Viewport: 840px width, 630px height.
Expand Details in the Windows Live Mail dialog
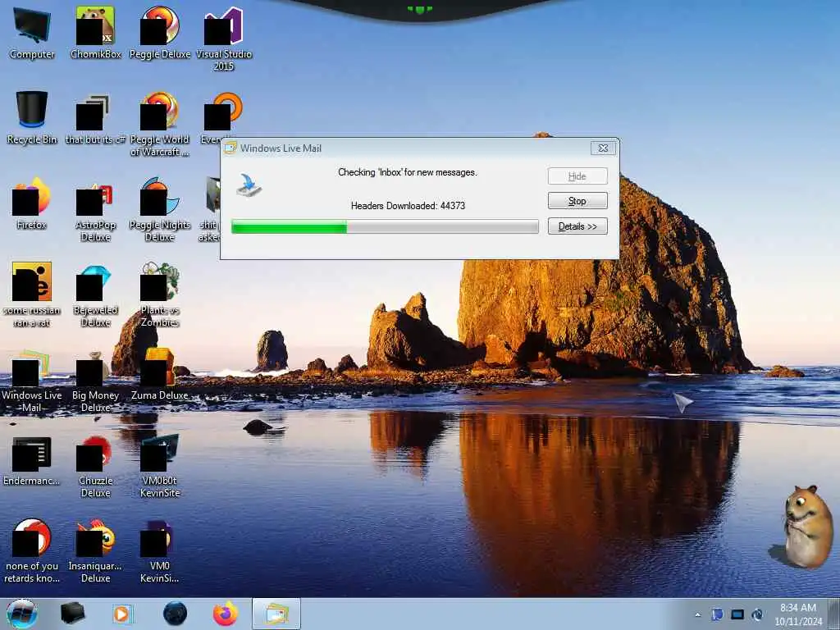point(577,226)
